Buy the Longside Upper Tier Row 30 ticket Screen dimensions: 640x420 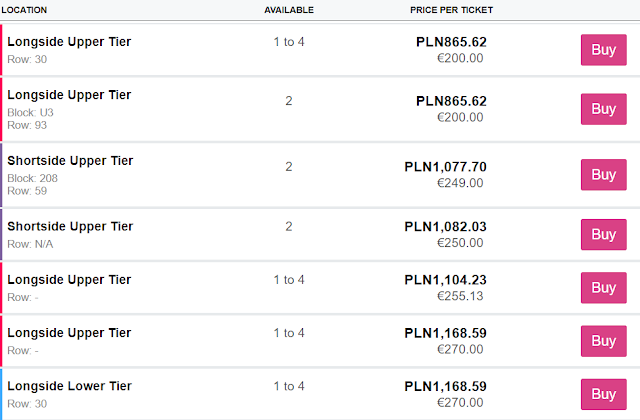[603, 49]
